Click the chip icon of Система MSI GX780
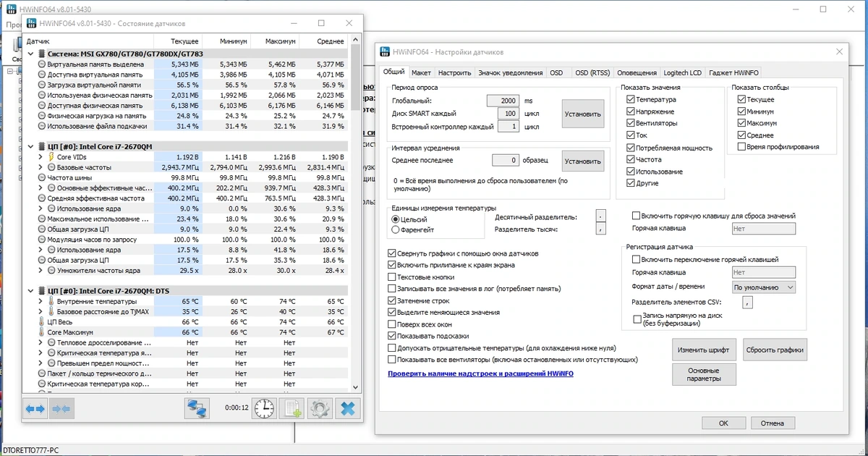 42,54
